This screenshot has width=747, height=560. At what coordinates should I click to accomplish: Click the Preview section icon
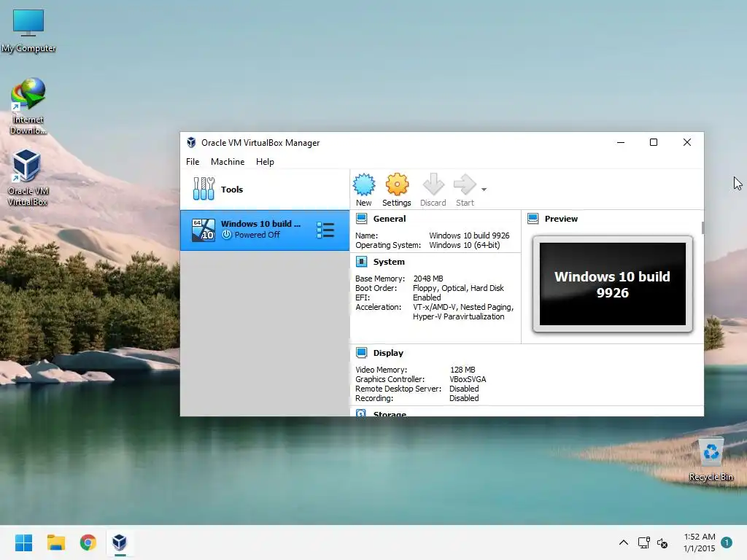pyautogui.click(x=533, y=219)
